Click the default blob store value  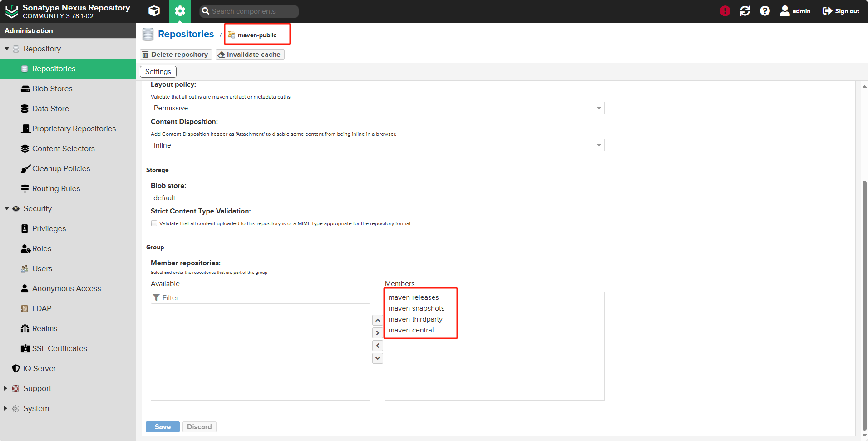click(x=164, y=198)
